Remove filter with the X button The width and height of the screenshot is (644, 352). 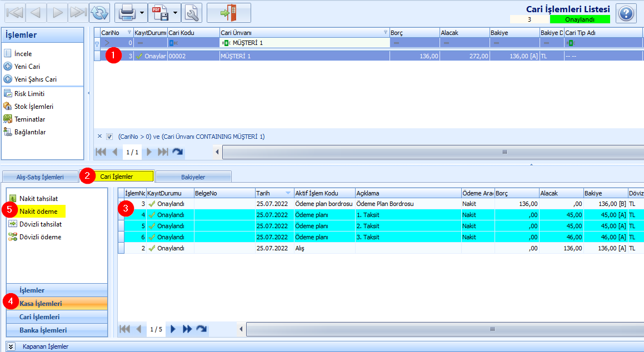pyautogui.click(x=99, y=136)
